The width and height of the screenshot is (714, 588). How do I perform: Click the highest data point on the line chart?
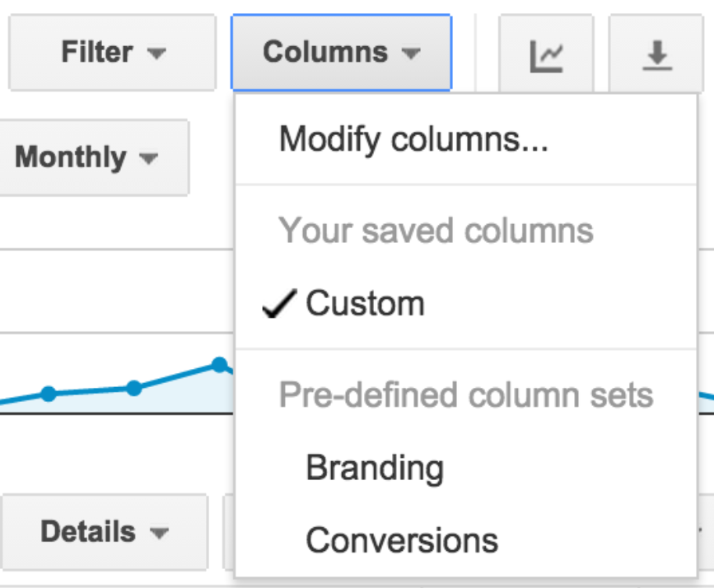pos(220,364)
